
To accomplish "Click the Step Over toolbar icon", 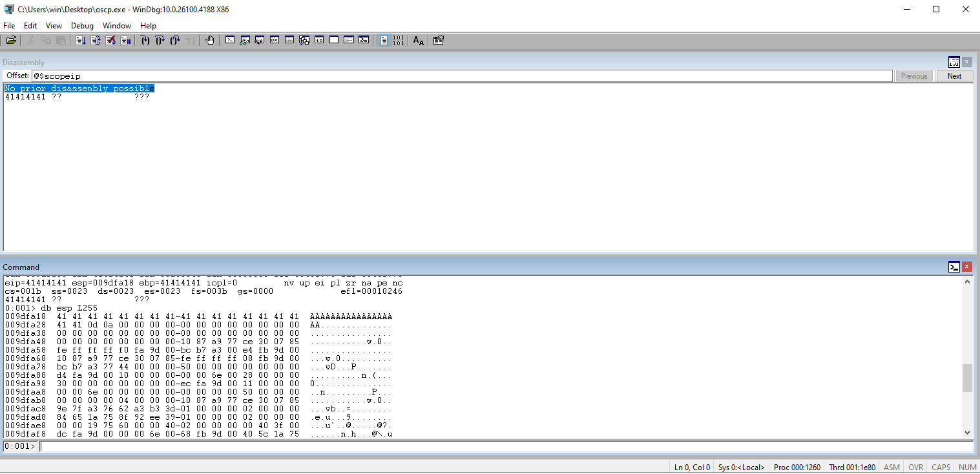I will 160,41.
